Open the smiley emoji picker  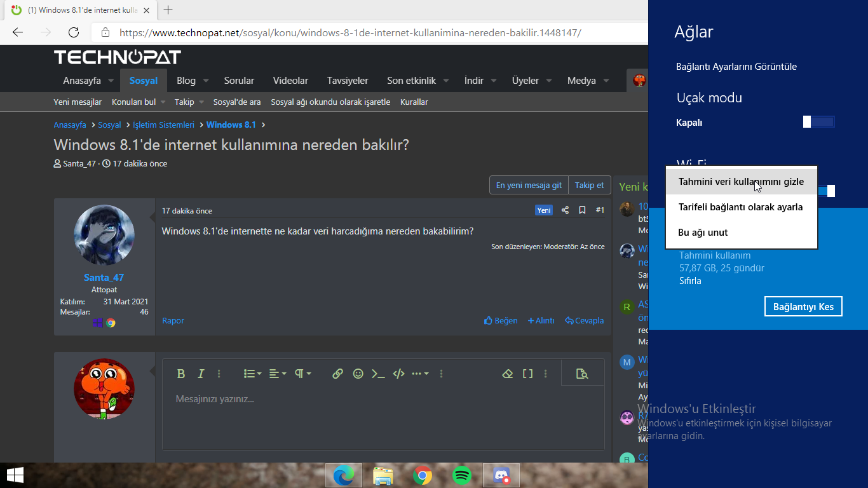358,374
